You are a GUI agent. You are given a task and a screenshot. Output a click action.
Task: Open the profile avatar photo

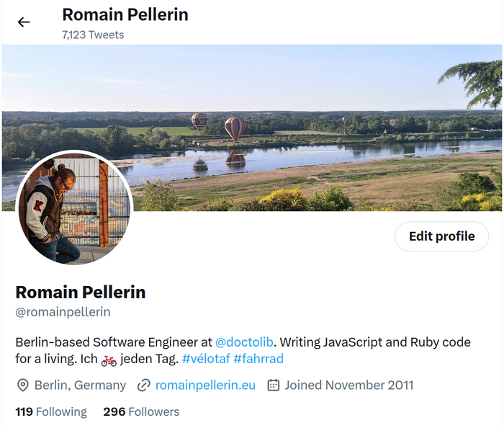point(74,208)
